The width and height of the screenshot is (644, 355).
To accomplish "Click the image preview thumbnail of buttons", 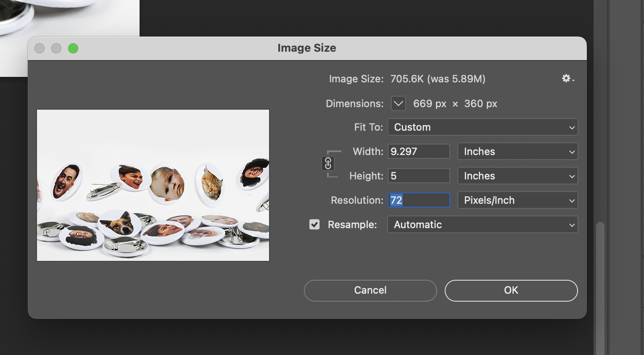I will click(x=153, y=185).
